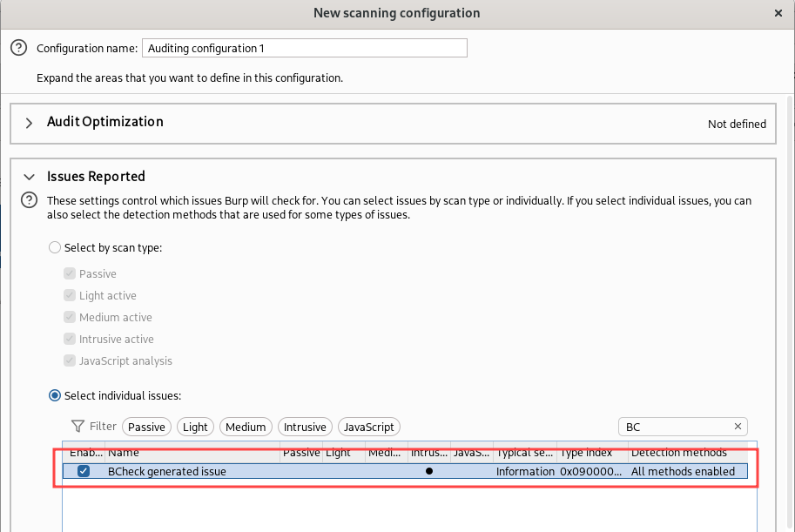Toggle the Medium filter pill
The width and height of the screenshot is (795, 532).
pos(245,427)
